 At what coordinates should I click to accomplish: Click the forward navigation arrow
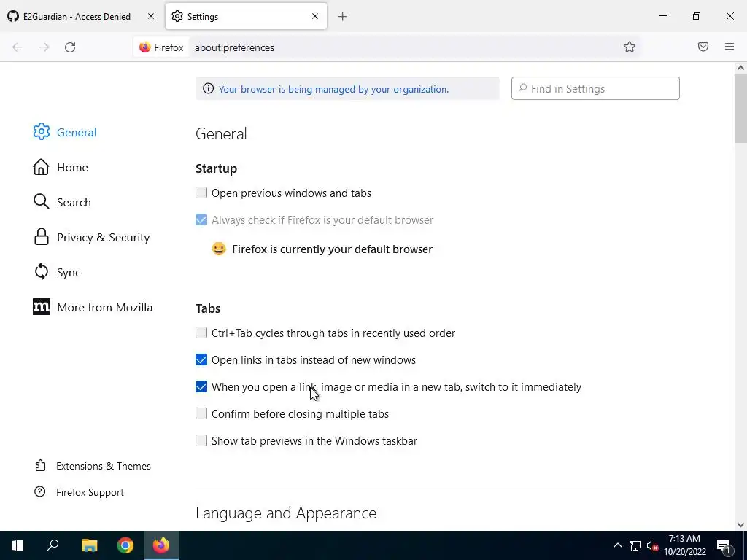pyautogui.click(x=44, y=47)
